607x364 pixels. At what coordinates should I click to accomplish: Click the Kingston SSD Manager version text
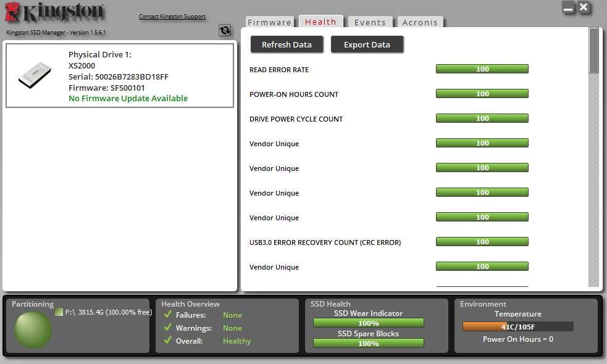(x=56, y=33)
